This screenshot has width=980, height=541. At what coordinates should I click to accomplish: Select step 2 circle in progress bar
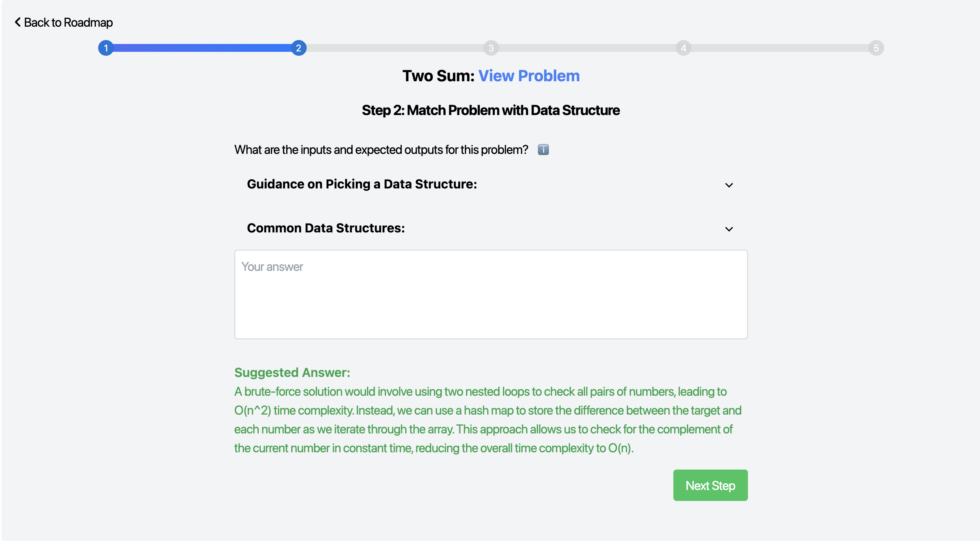[298, 48]
